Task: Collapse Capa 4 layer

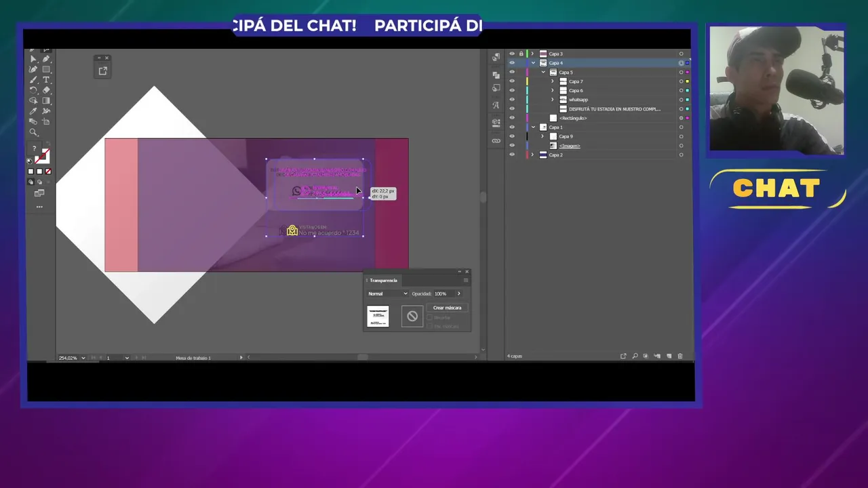Action: [x=533, y=63]
